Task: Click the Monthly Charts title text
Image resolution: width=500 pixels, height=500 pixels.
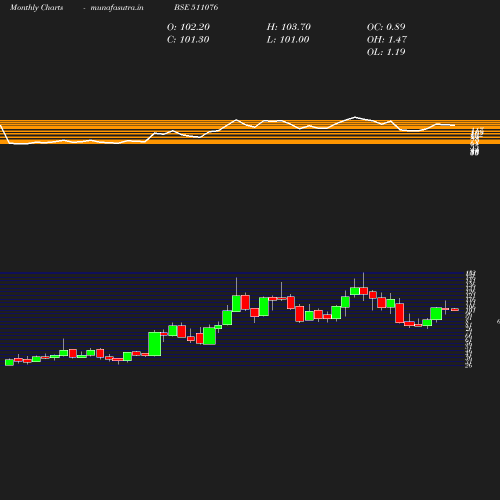Action: 37,7
